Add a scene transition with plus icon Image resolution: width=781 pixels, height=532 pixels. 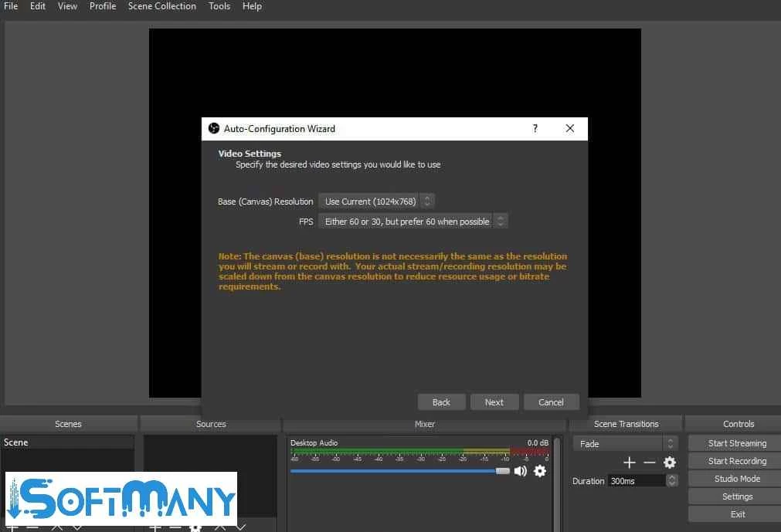coord(629,463)
